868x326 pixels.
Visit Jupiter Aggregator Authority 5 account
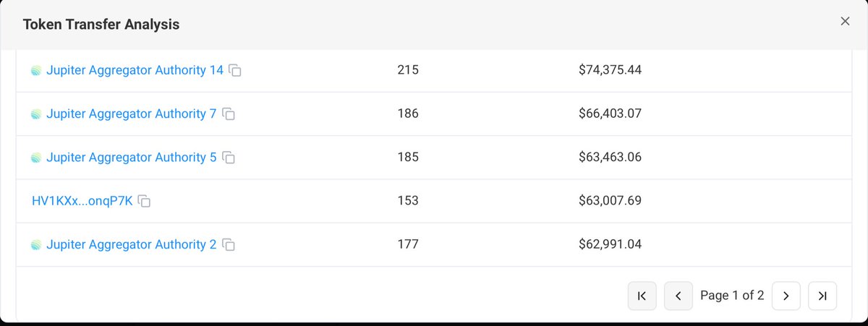(131, 157)
